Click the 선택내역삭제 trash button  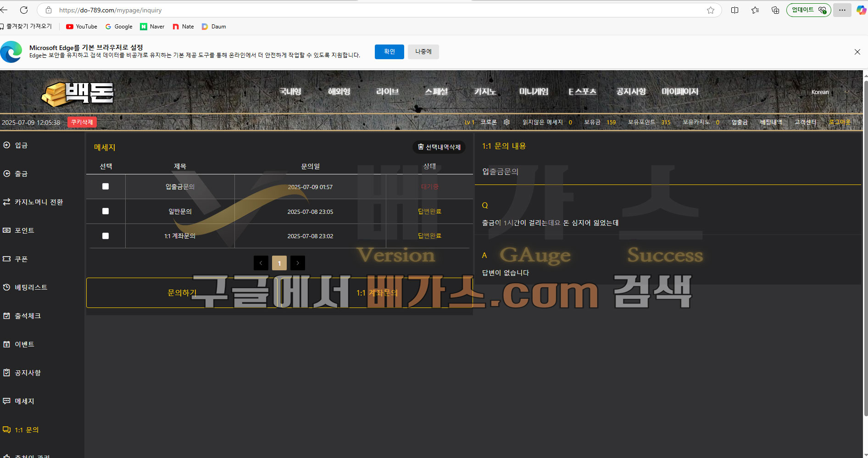click(439, 147)
